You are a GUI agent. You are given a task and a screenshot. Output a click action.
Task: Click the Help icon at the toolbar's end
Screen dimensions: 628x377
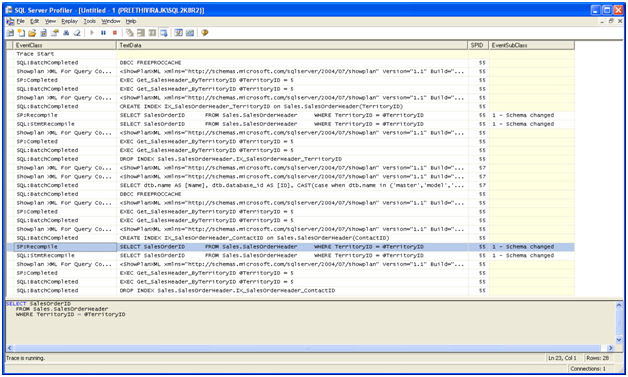coord(205,33)
